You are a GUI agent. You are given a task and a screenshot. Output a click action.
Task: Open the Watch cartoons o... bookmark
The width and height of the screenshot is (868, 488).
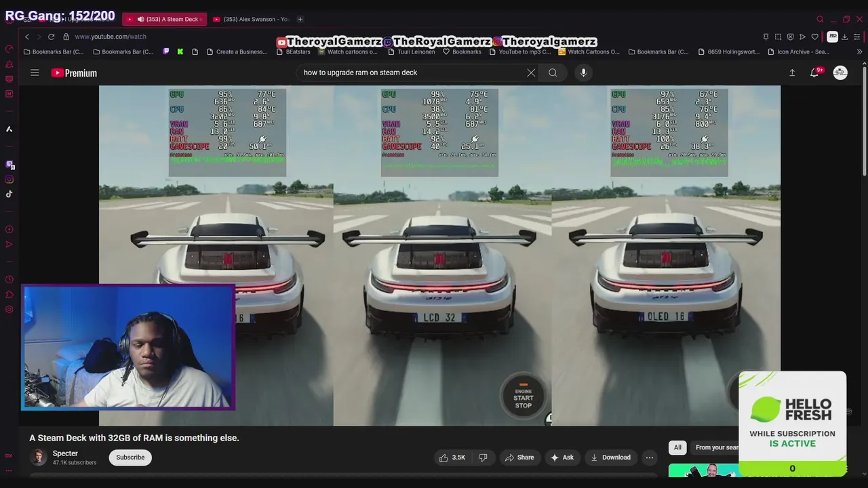point(347,52)
